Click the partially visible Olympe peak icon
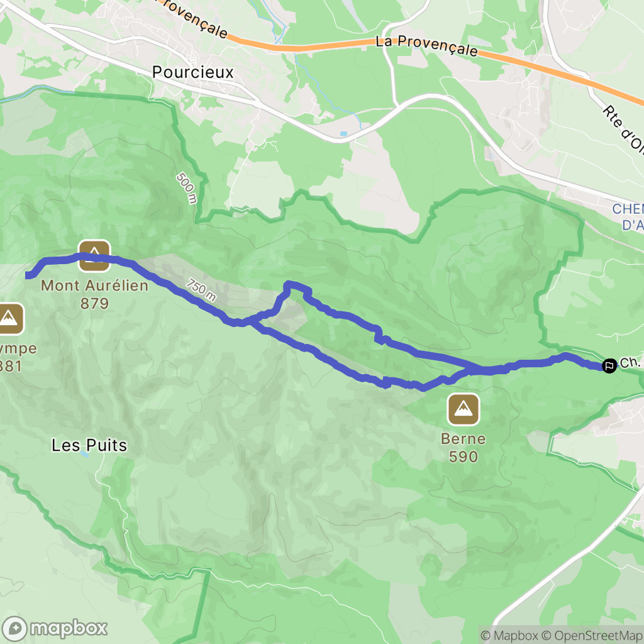Viewport: 644px width, 644px height. [x=9, y=319]
